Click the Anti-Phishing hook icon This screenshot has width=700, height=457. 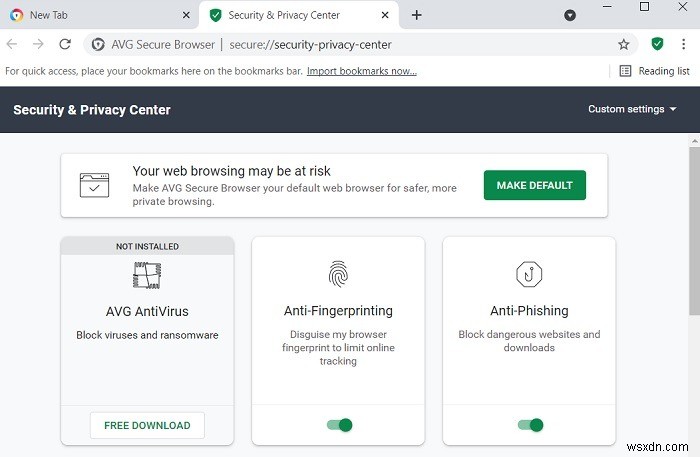[529, 274]
